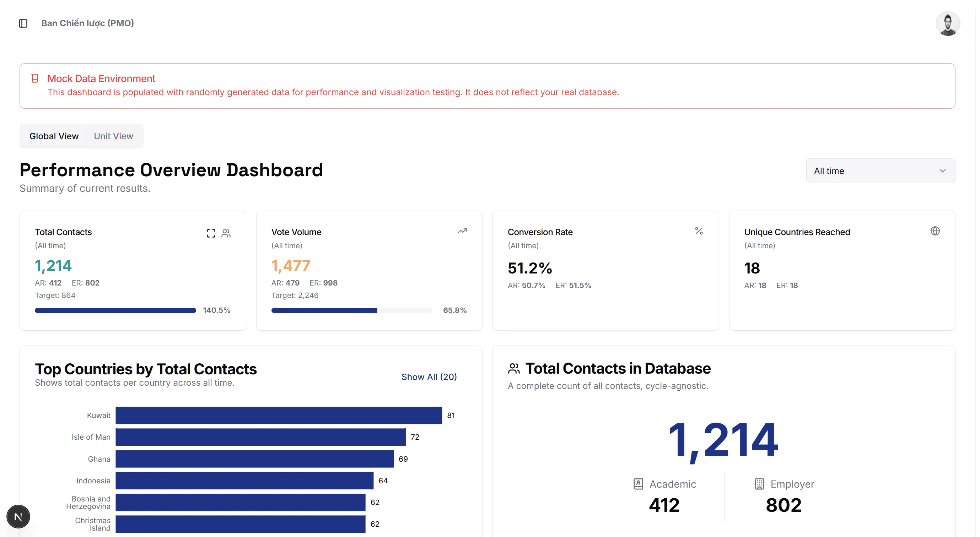Click the Total Contacts 140.5% progress bar

(115, 310)
